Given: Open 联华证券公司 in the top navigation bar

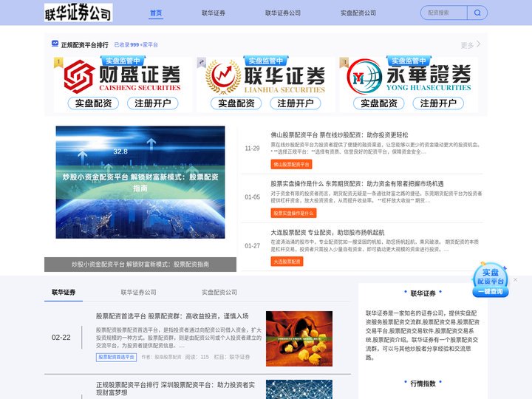Looking at the screenshot, I should (282, 13).
